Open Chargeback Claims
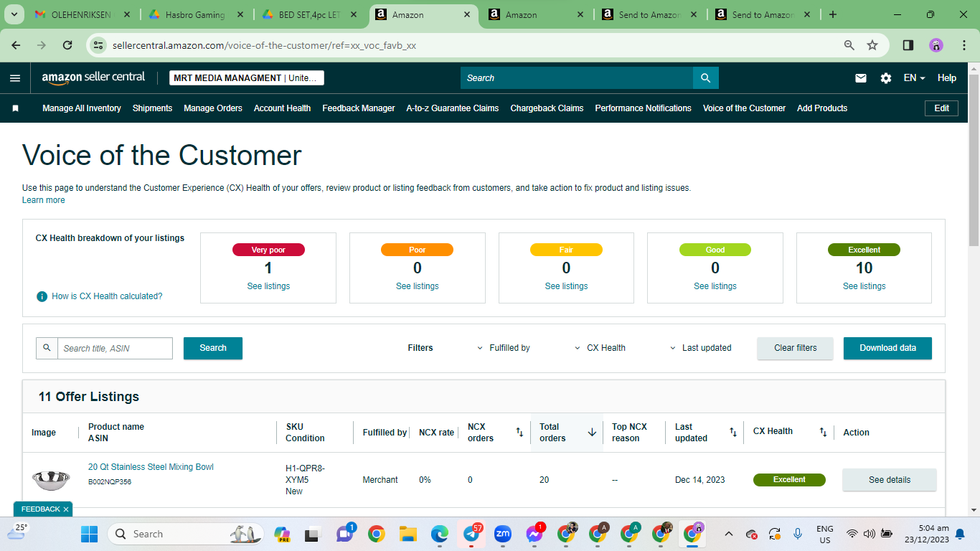 [547, 108]
